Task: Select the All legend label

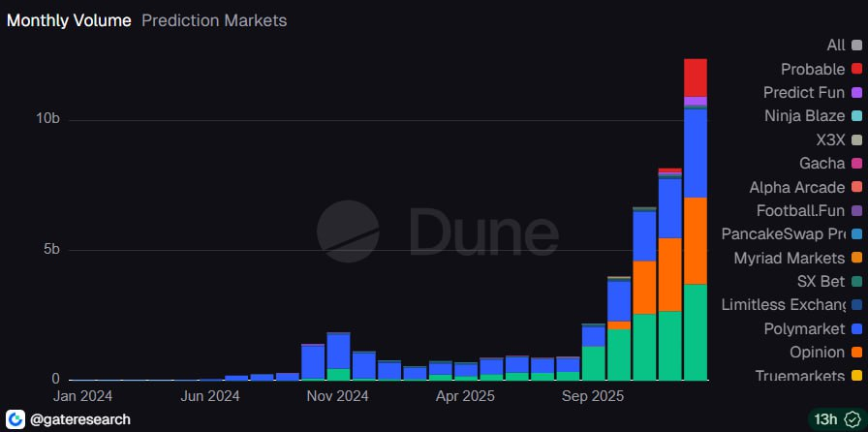Action: coord(836,46)
